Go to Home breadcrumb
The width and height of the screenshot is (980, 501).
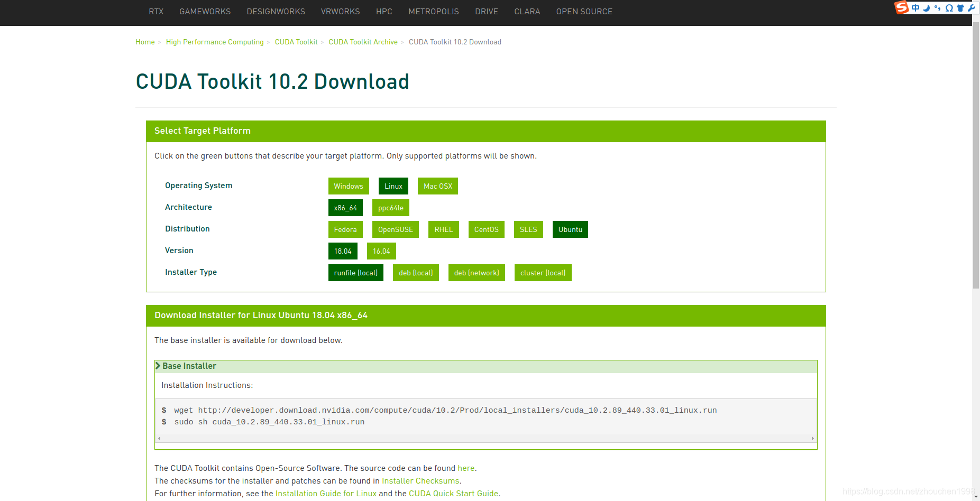[x=145, y=42]
